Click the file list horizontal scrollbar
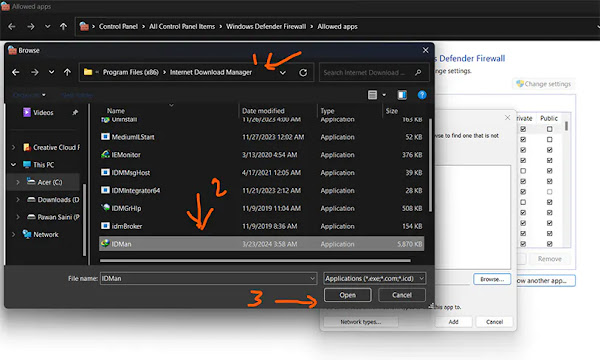The image size is (600, 360). click(x=255, y=261)
